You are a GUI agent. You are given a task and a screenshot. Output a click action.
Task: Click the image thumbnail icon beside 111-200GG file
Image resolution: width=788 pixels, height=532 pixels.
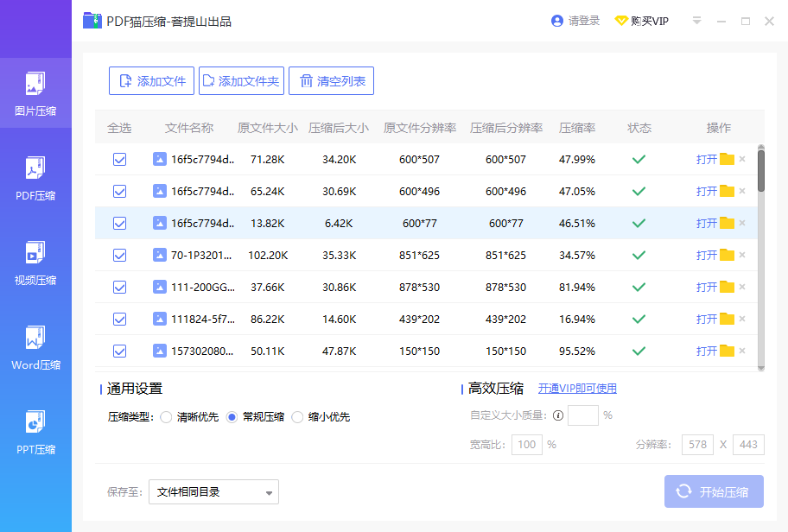point(160,287)
